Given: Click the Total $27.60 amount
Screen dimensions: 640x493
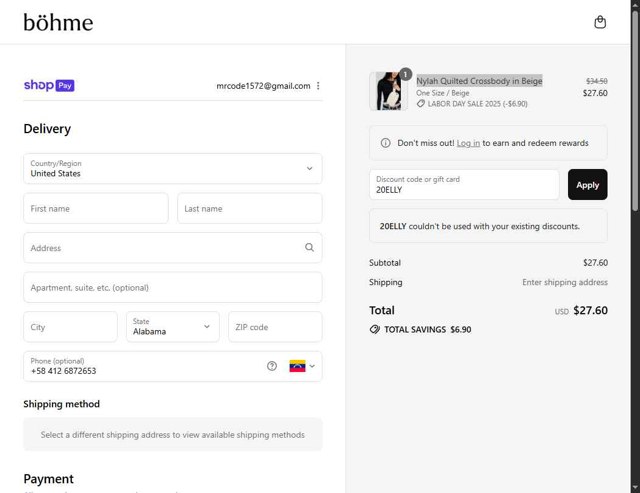Looking at the screenshot, I should [x=590, y=310].
